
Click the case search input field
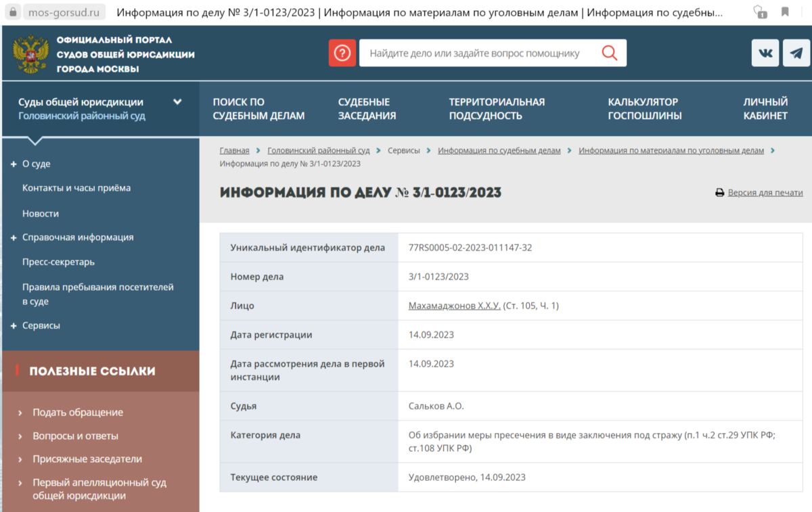(x=474, y=52)
